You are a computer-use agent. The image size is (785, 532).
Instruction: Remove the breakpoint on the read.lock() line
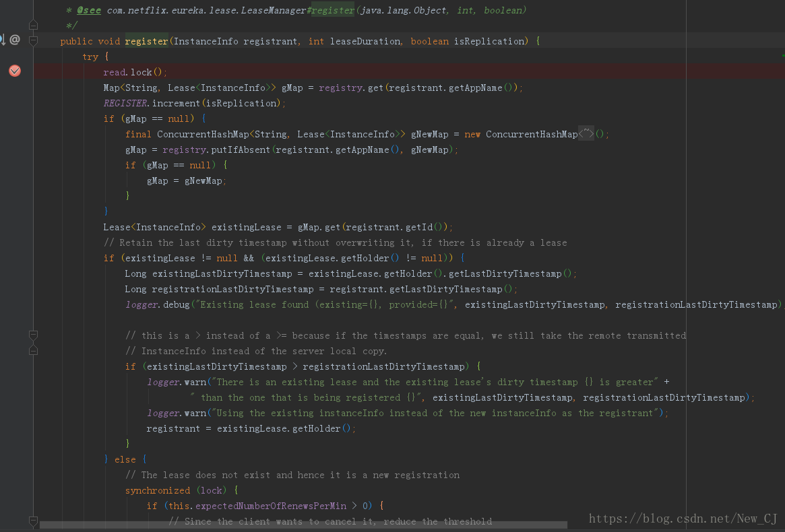[15, 71]
